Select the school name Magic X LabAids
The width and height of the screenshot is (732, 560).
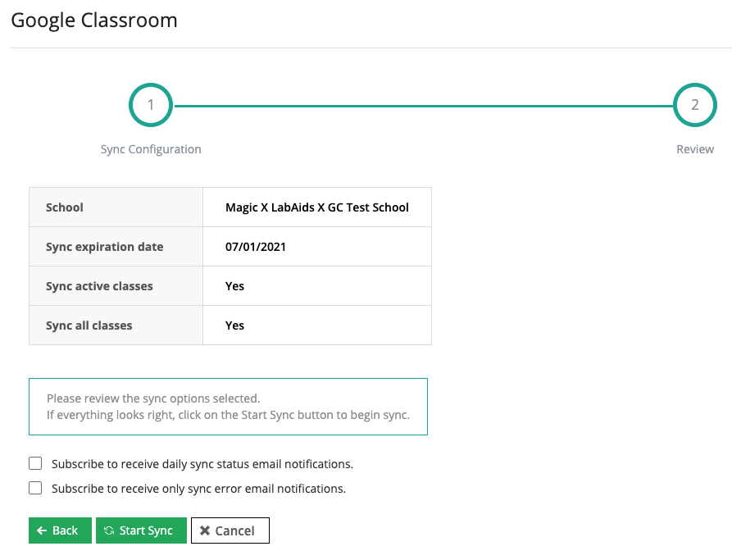click(x=316, y=207)
